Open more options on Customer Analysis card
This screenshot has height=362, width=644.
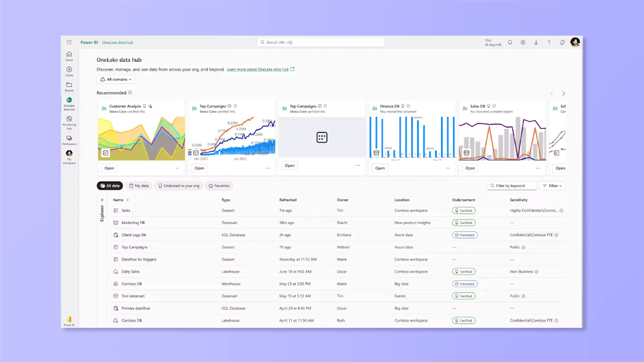178,168
